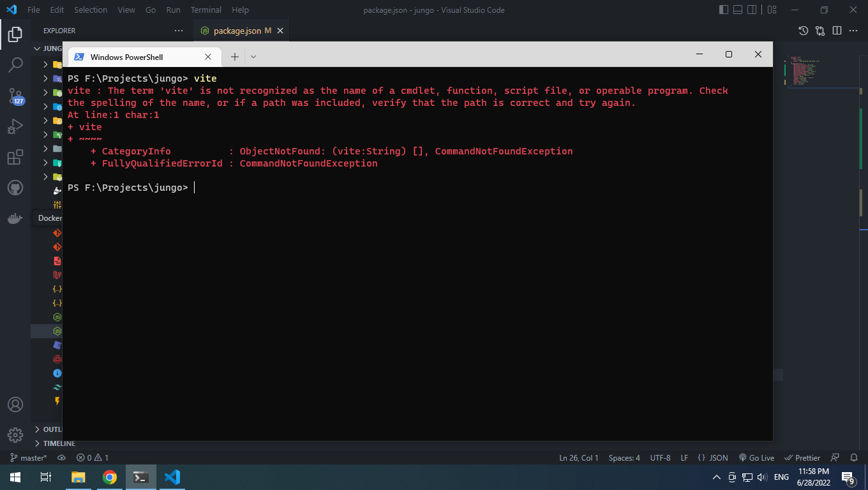
Task: Open the Accounts menu in activity bar
Action: coord(15,405)
